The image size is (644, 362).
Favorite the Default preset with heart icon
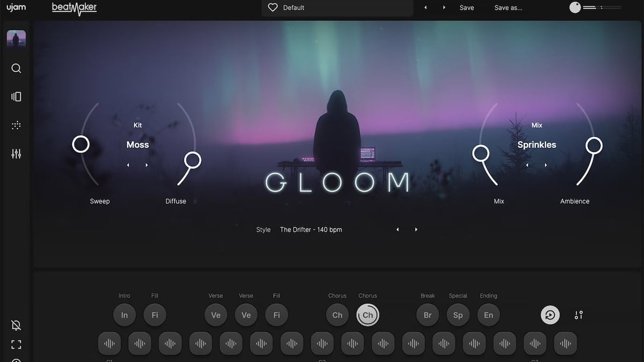273,8
